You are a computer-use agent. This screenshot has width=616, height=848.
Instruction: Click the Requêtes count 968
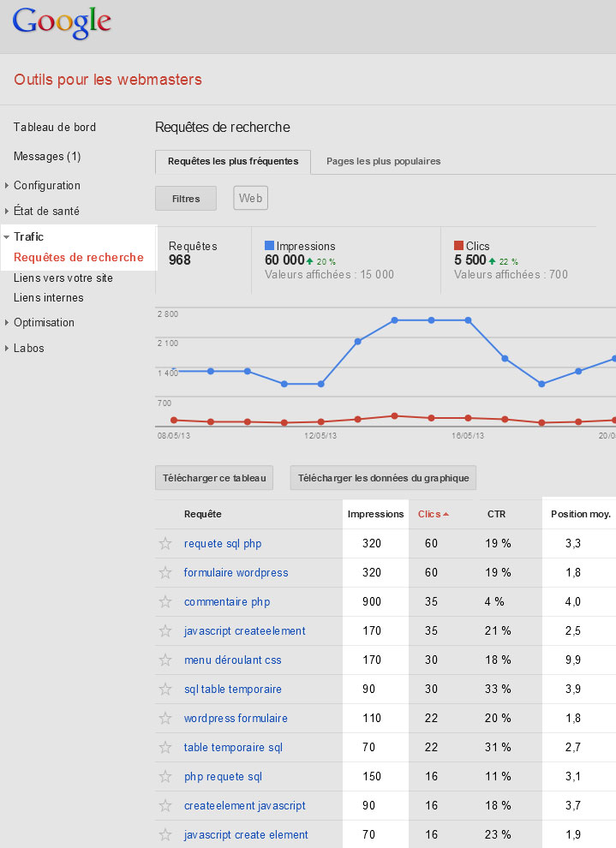[180, 260]
